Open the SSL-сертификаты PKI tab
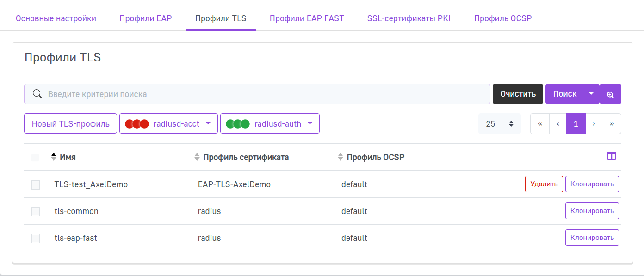Image resolution: width=644 pixels, height=276 pixels. (409, 19)
